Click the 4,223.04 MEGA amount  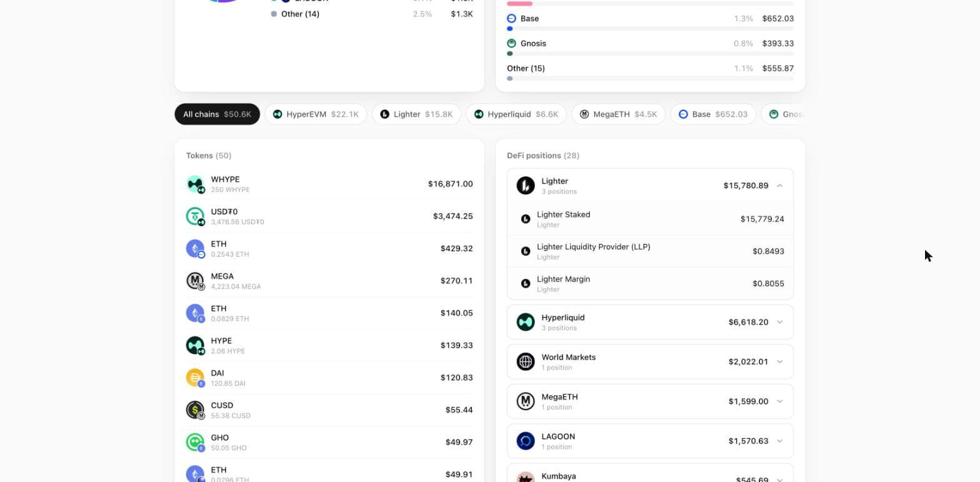pos(236,287)
